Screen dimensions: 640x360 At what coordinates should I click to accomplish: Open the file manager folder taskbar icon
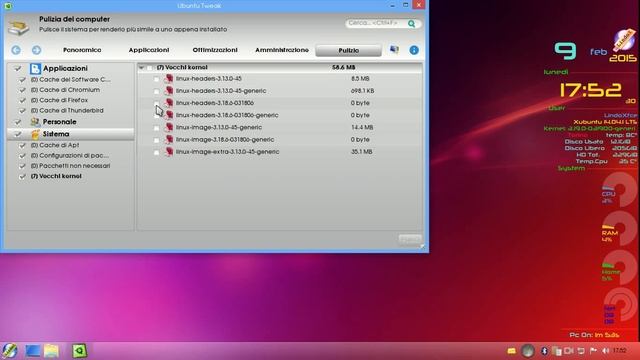51,351
